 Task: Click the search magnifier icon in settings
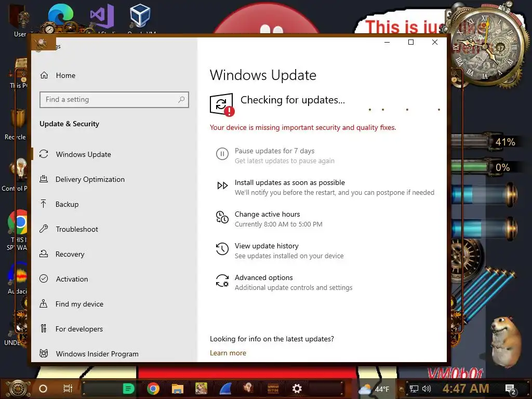pos(181,99)
